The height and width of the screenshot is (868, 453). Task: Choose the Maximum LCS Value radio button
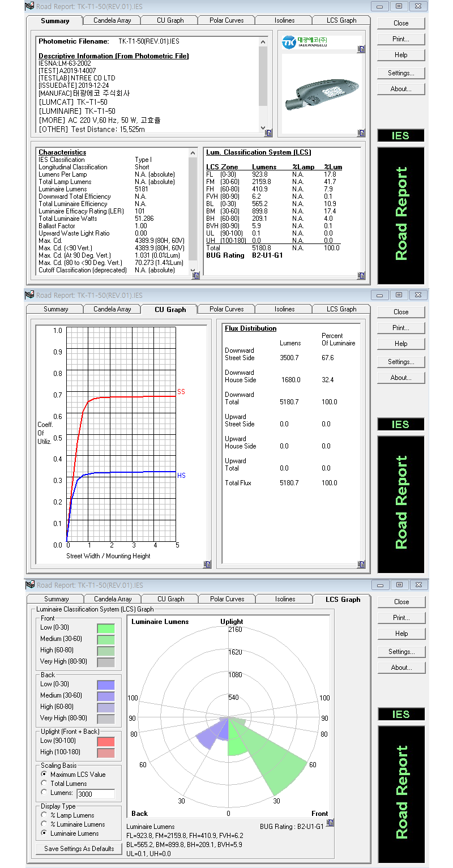pos(44,775)
